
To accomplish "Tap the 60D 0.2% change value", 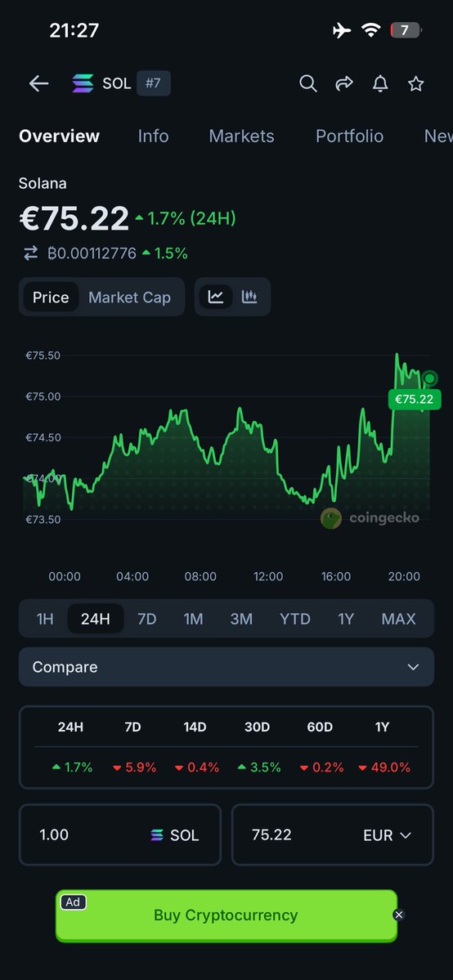I will pos(321,767).
